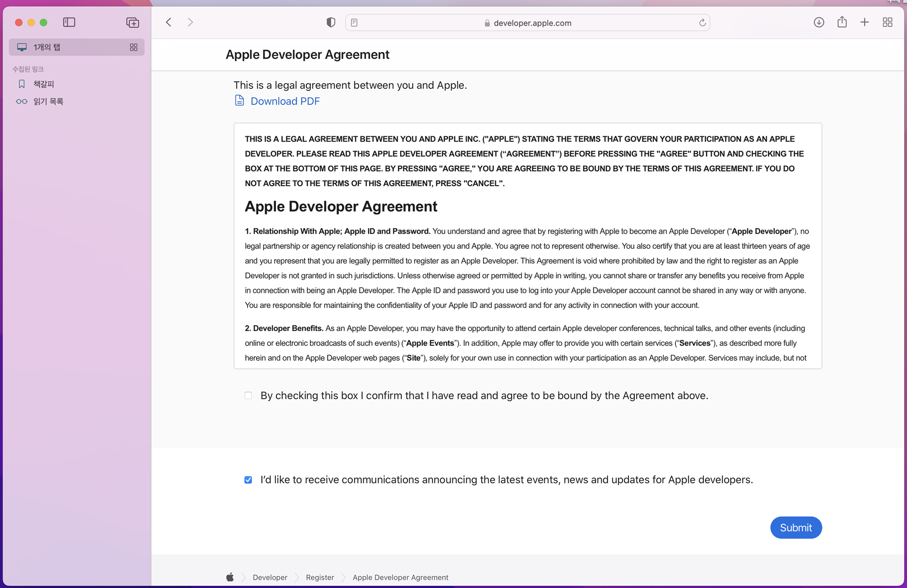
Task: Click the Download PDF link
Action: [285, 101]
